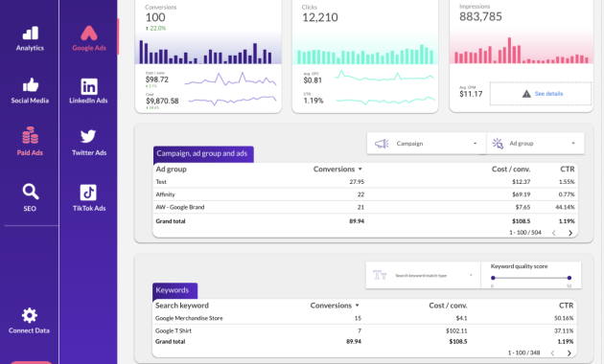Open Connect Data gear icon
Viewport: 604px width, 364px height.
[x=30, y=315]
